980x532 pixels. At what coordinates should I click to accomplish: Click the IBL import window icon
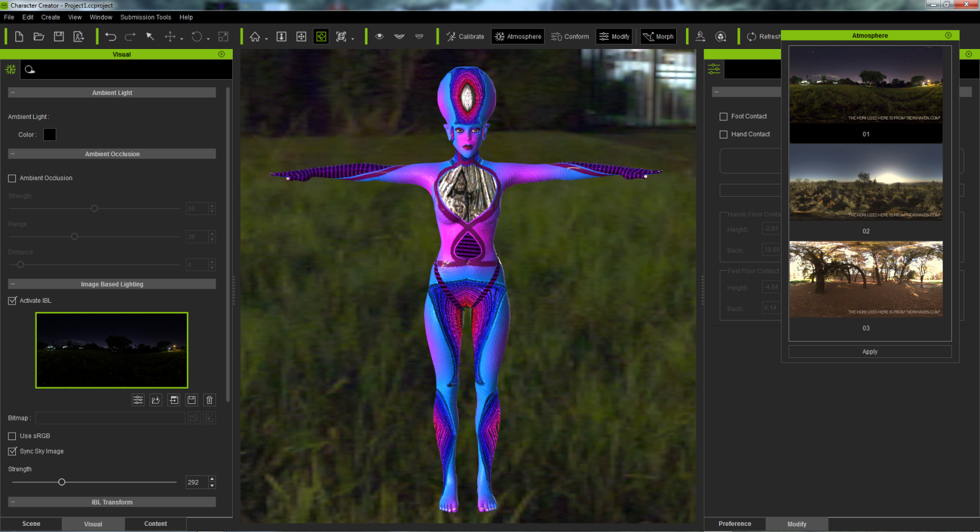174,400
